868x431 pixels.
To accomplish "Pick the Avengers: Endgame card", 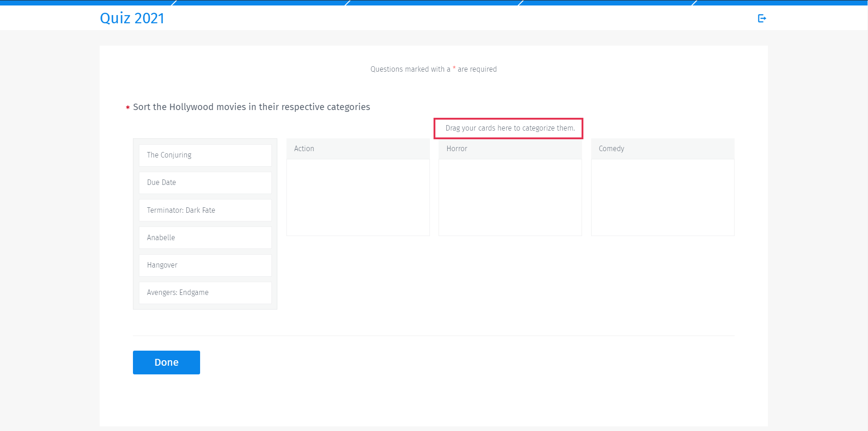I will point(205,292).
